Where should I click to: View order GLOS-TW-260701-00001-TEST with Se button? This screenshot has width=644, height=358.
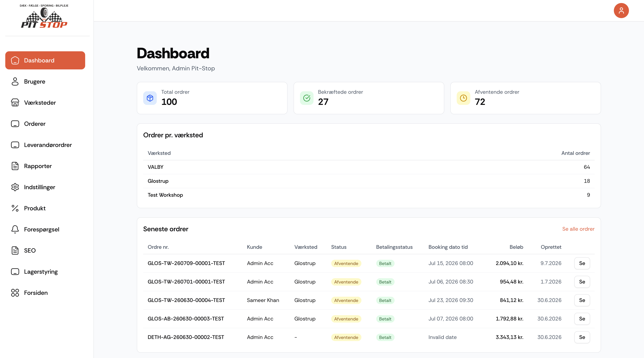pyautogui.click(x=582, y=282)
